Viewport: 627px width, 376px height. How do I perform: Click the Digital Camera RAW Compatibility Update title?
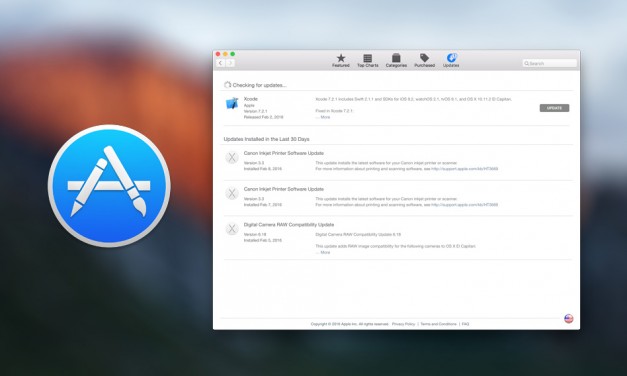pos(289,225)
